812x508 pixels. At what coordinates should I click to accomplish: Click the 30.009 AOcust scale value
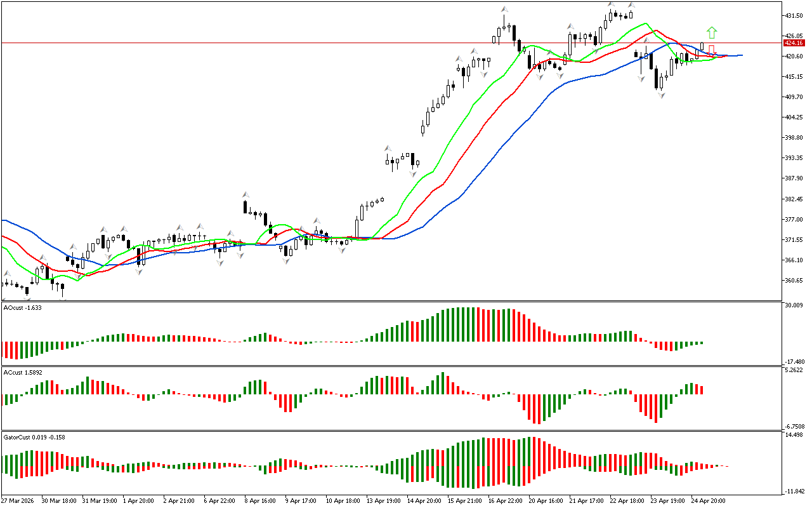794,305
